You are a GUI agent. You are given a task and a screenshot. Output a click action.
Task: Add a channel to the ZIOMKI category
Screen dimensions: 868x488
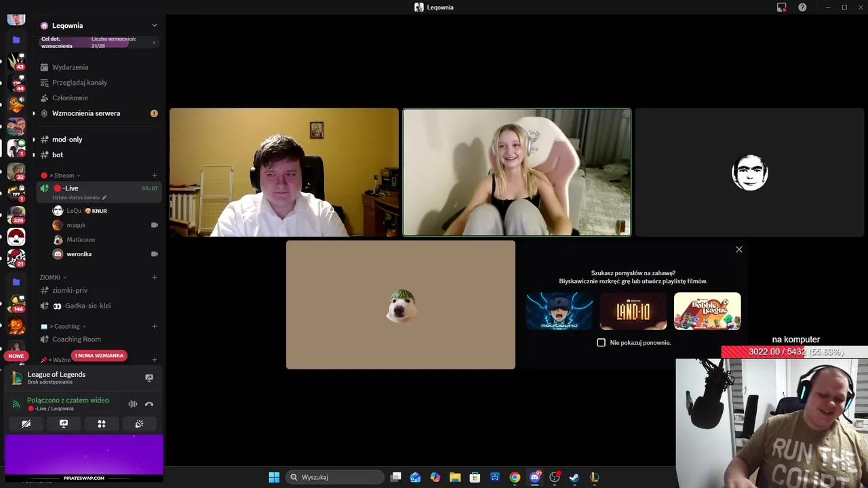point(155,277)
